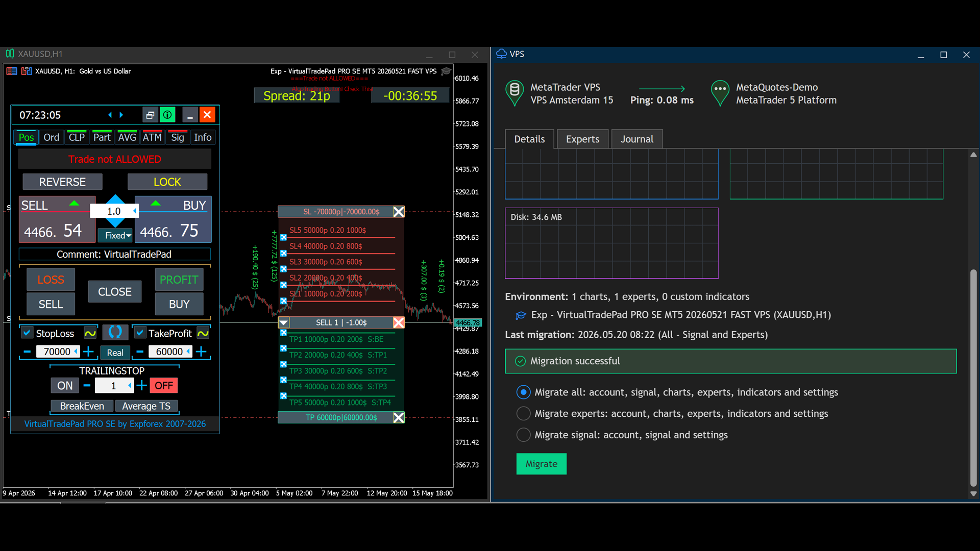Viewport: 980px width, 551px height.
Task: Delete the TP3 30000p partial level
Action: click(283, 364)
